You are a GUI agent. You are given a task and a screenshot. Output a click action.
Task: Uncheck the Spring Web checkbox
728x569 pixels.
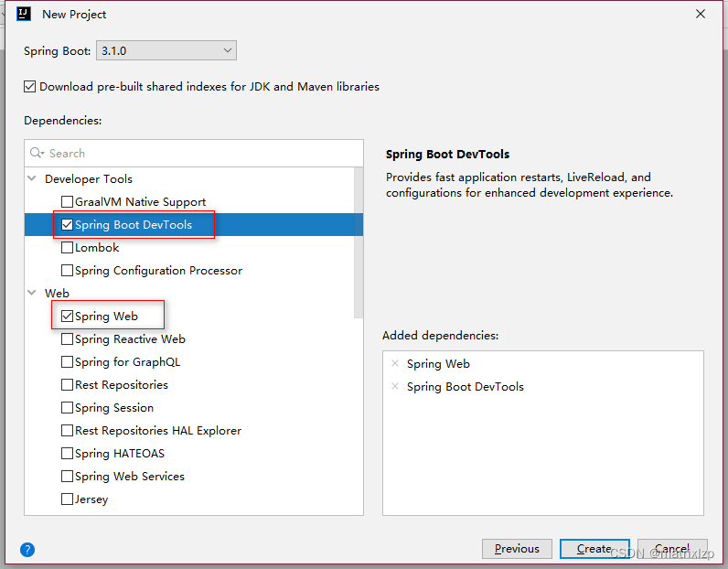67,316
